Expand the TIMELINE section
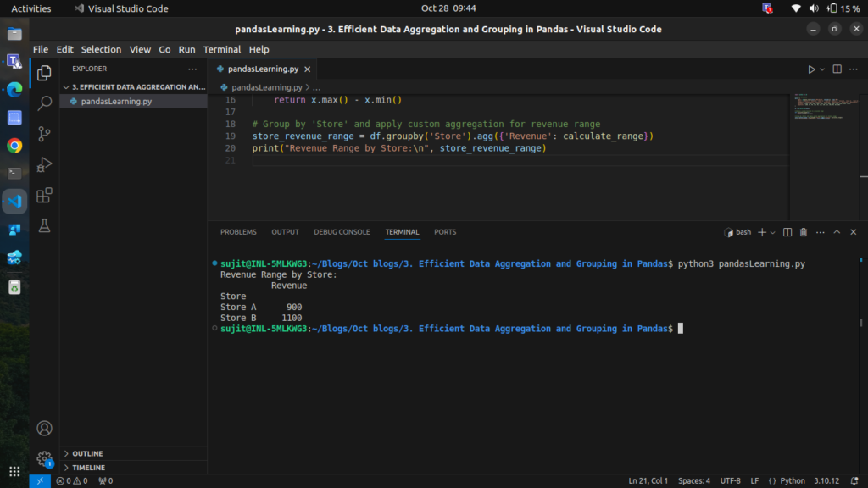 click(88, 468)
